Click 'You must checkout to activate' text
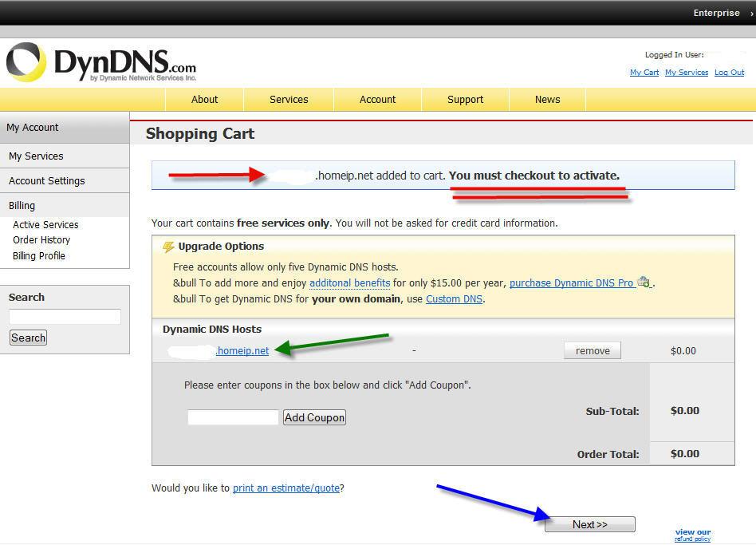This screenshot has width=756, height=545. click(534, 176)
